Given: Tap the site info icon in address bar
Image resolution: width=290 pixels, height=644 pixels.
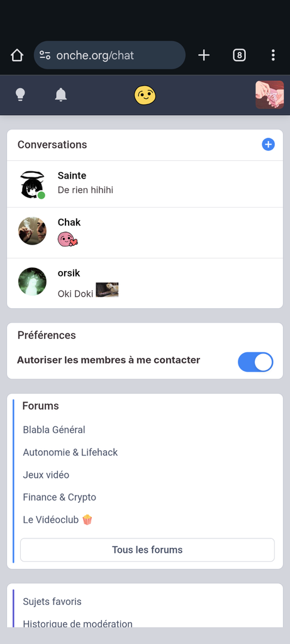Looking at the screenshot, I should click(45, 55).
